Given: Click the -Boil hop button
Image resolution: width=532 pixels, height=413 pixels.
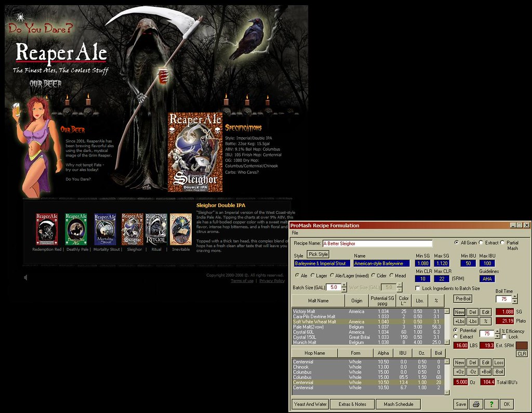Looking at the screenshot, I should pos(499,371).
